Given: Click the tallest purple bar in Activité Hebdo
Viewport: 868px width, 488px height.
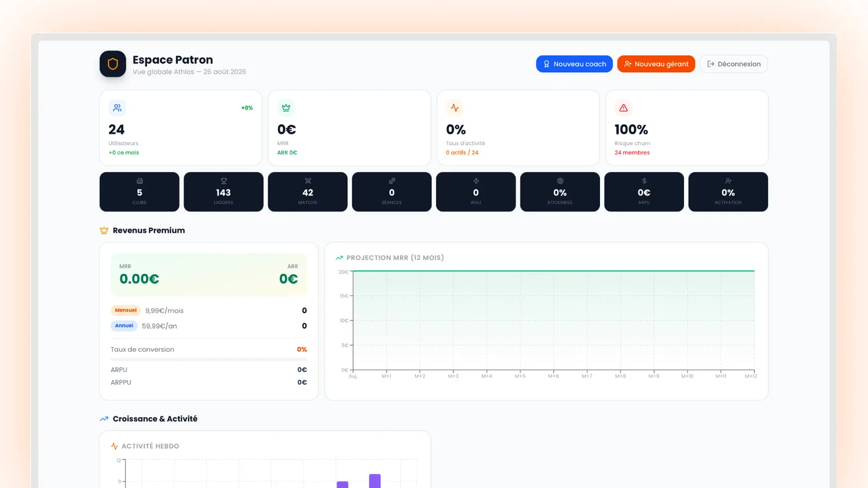Looking at the screenshot, I should coord(375,481).
